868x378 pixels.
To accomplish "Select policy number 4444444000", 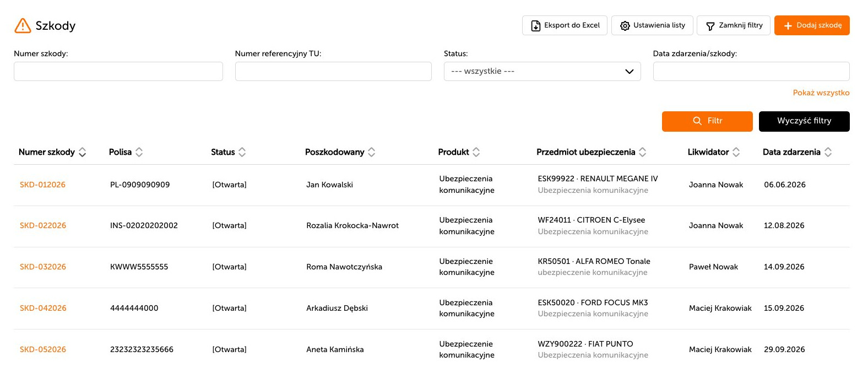I will [134, 308].
